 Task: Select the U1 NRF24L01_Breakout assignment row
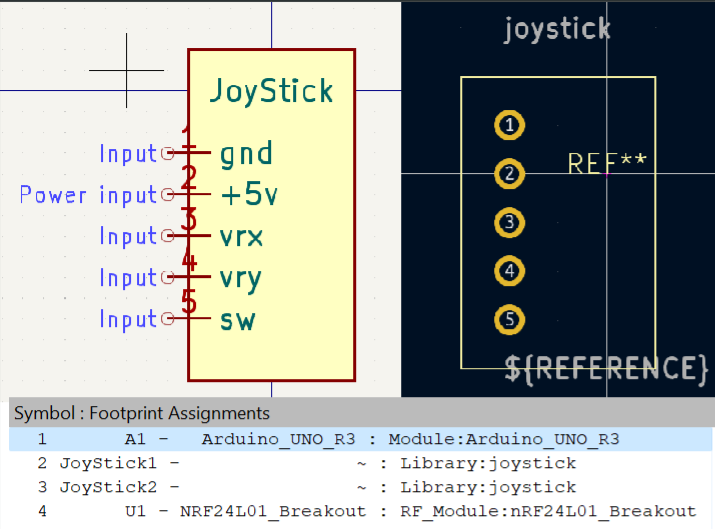360,511
